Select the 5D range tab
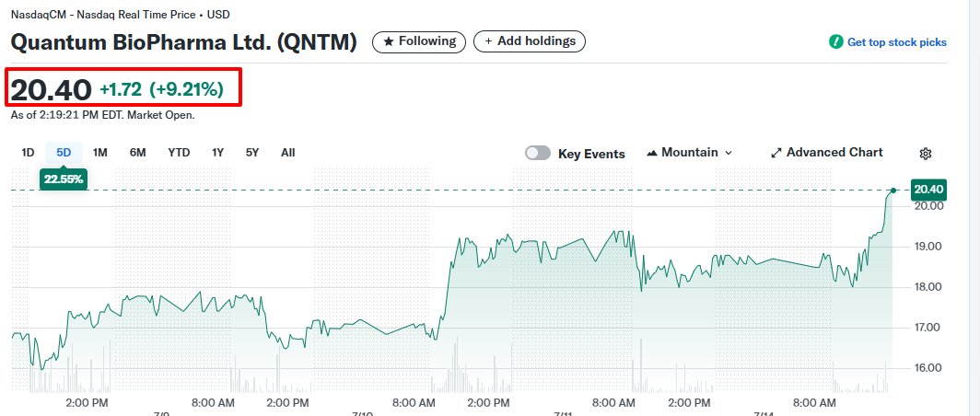 (64, 153)
